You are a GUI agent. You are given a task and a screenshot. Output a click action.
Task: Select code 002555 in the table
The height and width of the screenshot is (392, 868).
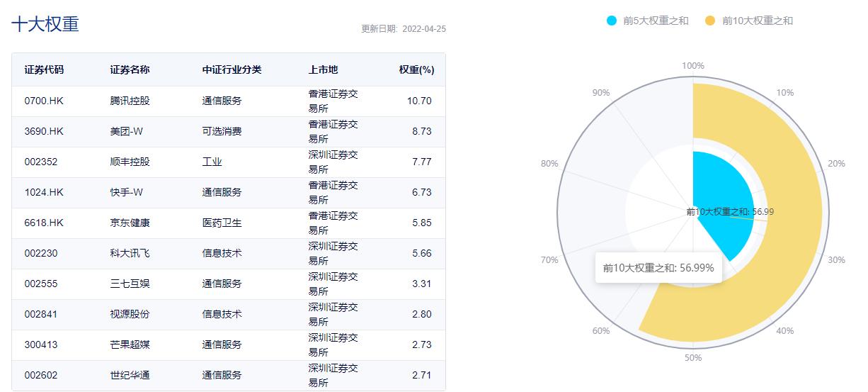41,284
